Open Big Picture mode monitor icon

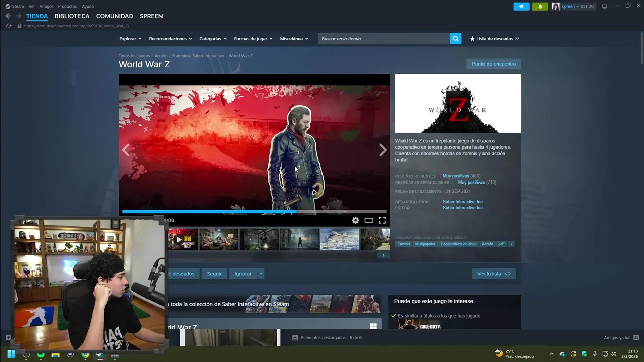click(x=604, y=6)
